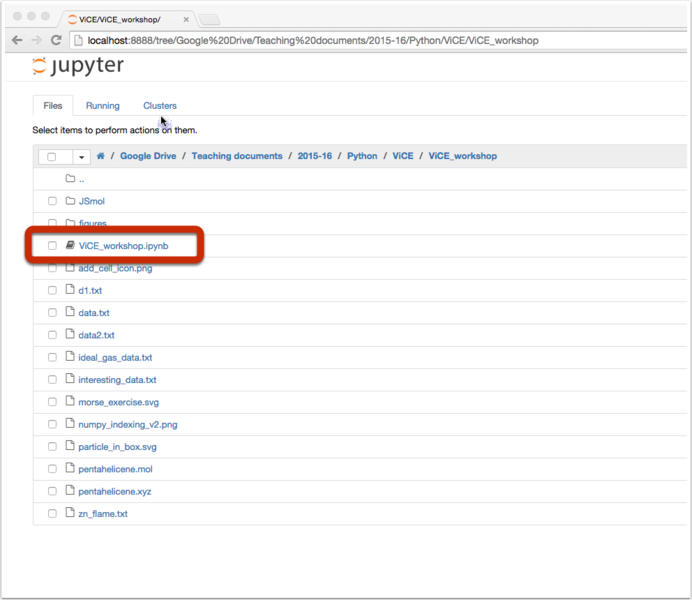Open morse_exercise.svg file

118,402
